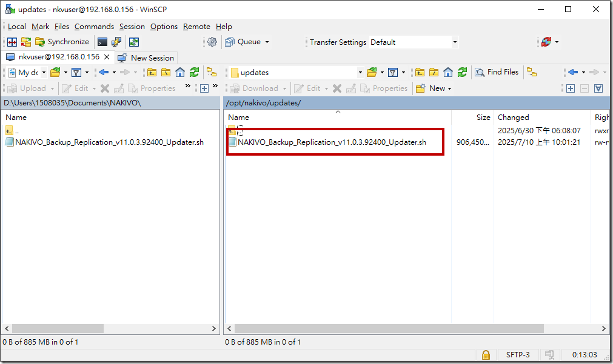Open the Remote menu
Screen dimensions: 613x364
(x=196, y=27)
